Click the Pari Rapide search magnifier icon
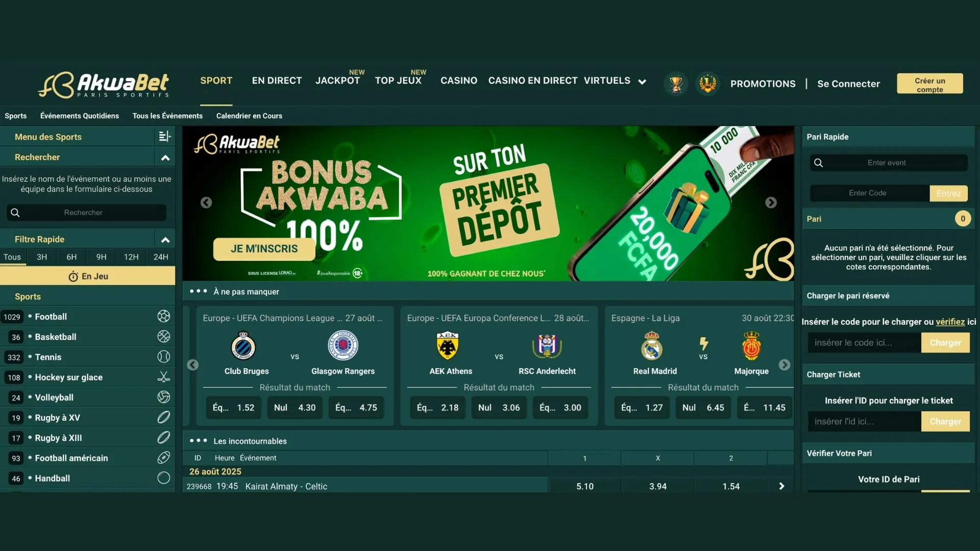Image resolution: width=980 pixels, height=551 pixels. (818, 163)
